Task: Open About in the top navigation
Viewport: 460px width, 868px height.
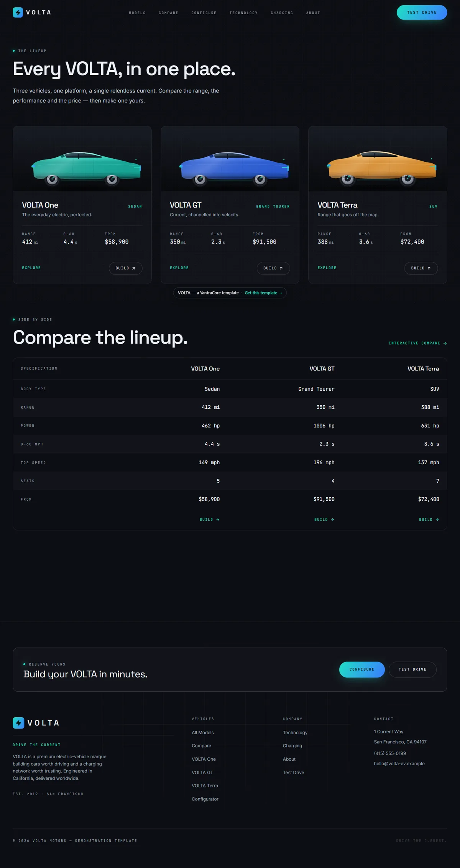Action: point(313,13)
